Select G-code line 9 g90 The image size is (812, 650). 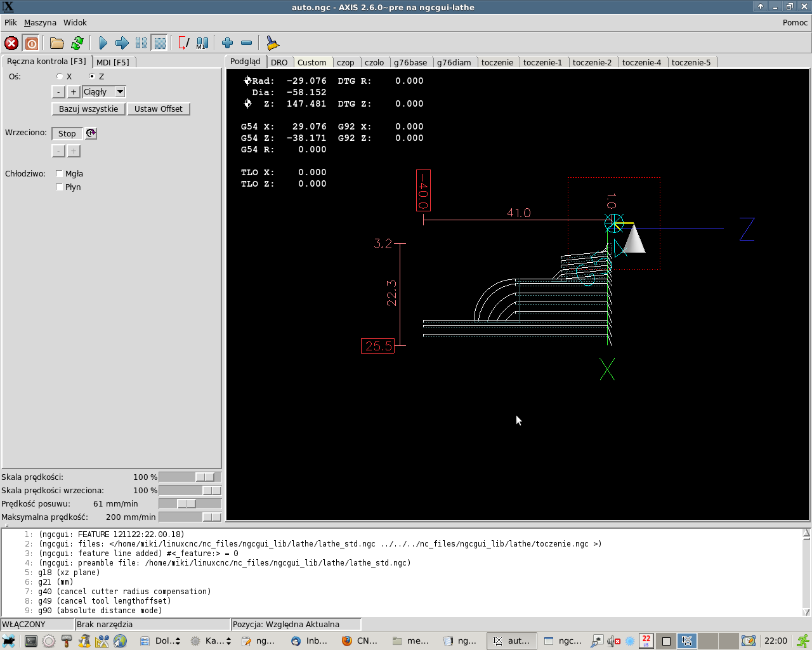tap(100, 610)
